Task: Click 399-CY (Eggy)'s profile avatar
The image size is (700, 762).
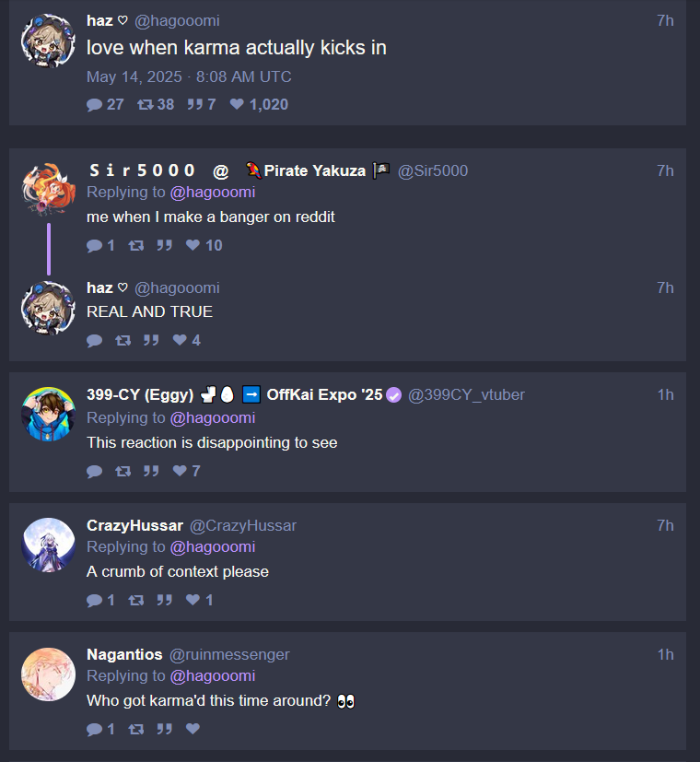Action: (x=49, y=414)
